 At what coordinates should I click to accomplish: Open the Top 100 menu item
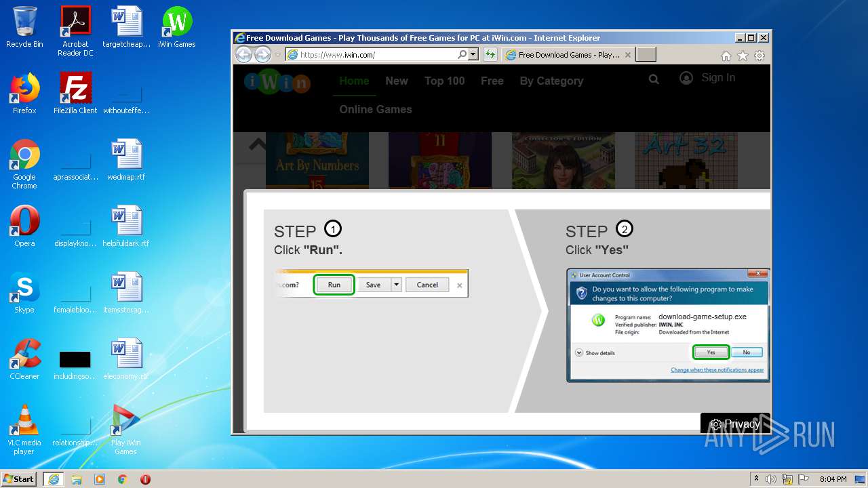(x=445, y=81)
